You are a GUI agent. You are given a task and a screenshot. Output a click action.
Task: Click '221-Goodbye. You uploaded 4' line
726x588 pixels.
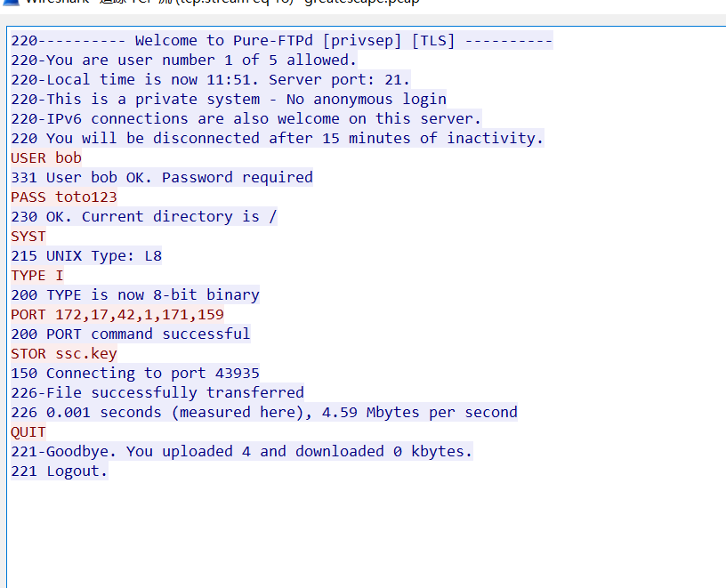[x=242, y=451]
